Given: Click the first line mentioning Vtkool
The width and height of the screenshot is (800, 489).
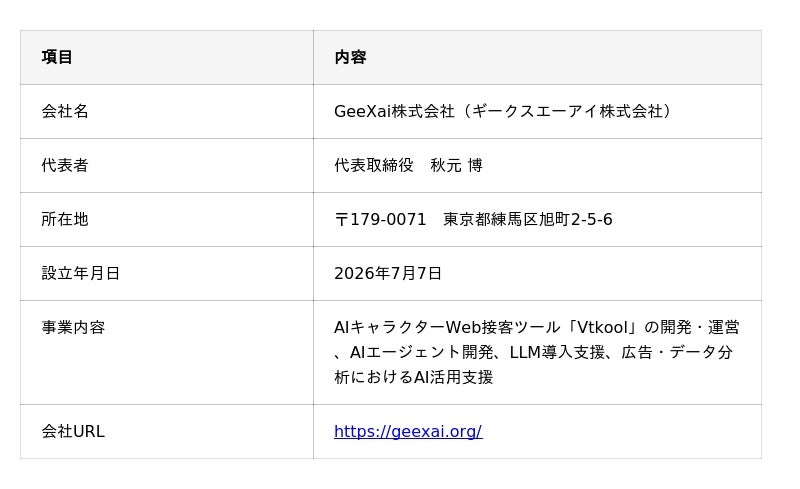Looking at the screenshot, I should [536, 327].
